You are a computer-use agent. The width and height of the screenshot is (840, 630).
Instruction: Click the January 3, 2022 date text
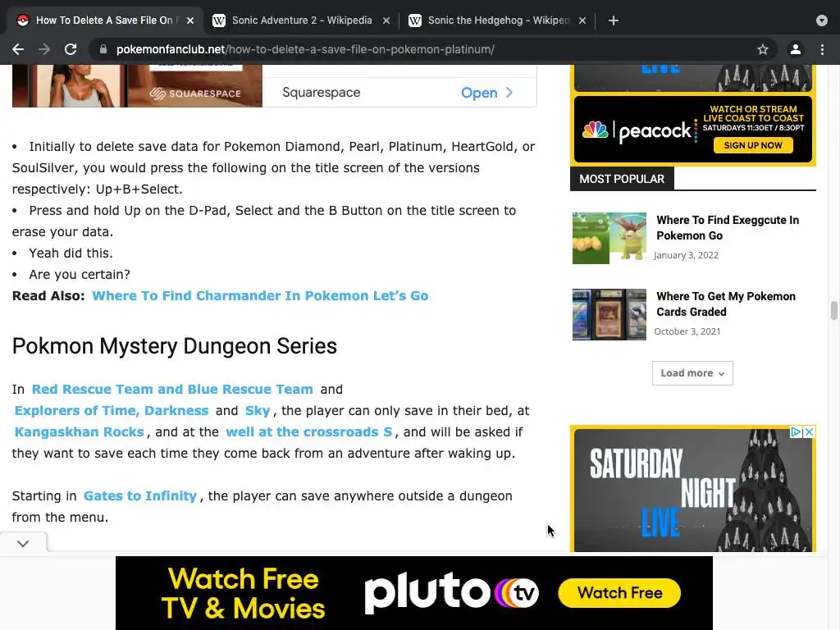point(686,255)
